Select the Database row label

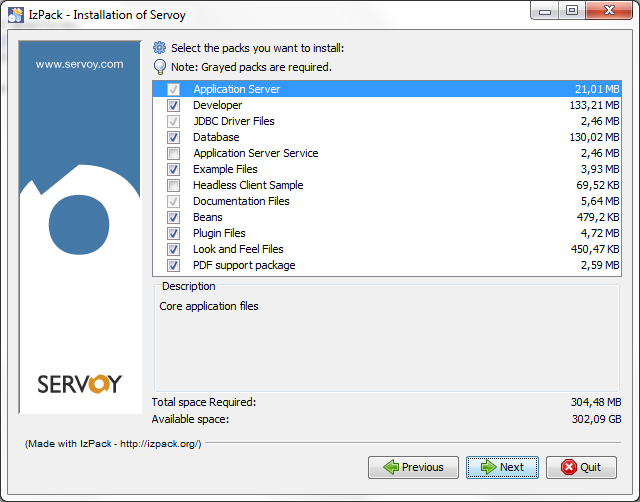point(216,137)
